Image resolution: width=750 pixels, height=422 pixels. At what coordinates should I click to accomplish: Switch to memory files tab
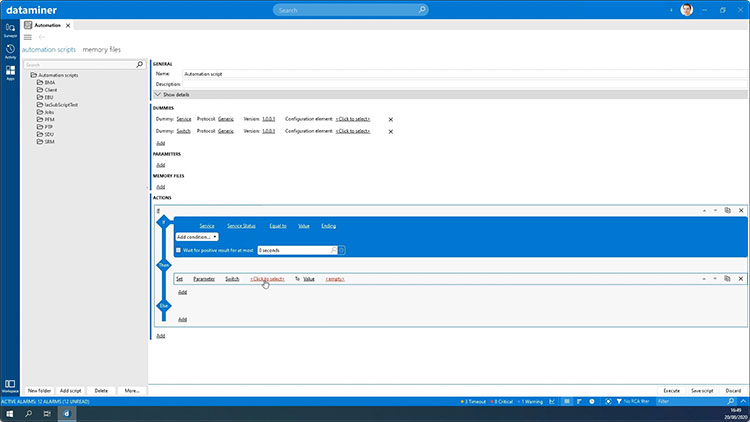click(102, 49)
